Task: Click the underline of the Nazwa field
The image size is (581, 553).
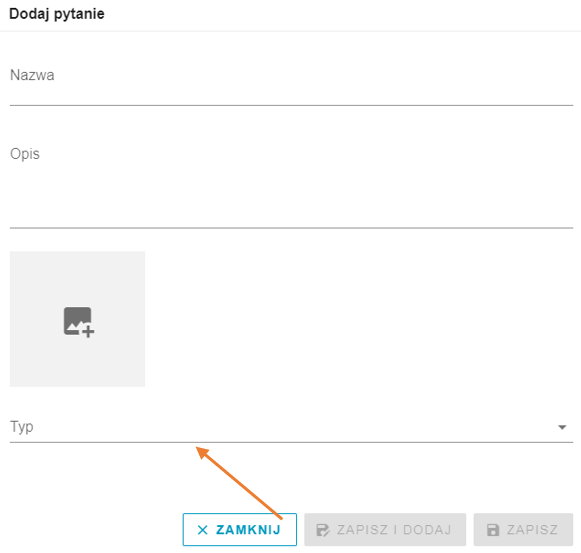Action: [291, 105]
